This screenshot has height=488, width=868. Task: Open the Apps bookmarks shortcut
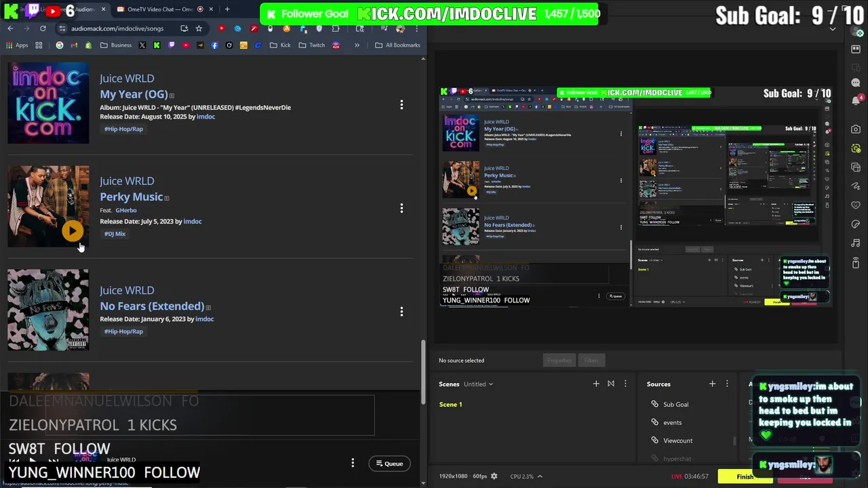(x=17, y=45)
